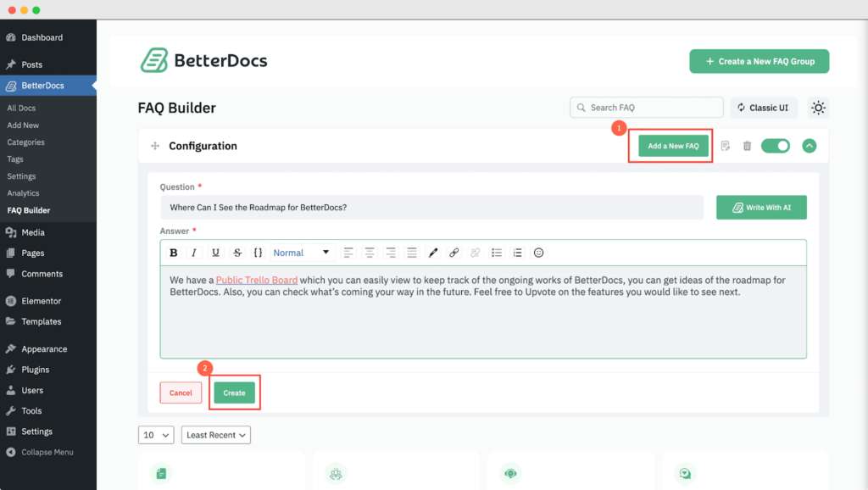This screenshot has height=490, width=868.
Task: Collapse the Configuration panel with the chevron
Action: [809, 145]
